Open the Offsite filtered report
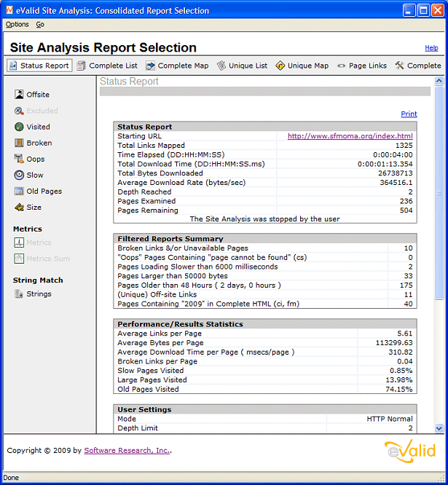448x485 pixels. (x=38, y=95)
